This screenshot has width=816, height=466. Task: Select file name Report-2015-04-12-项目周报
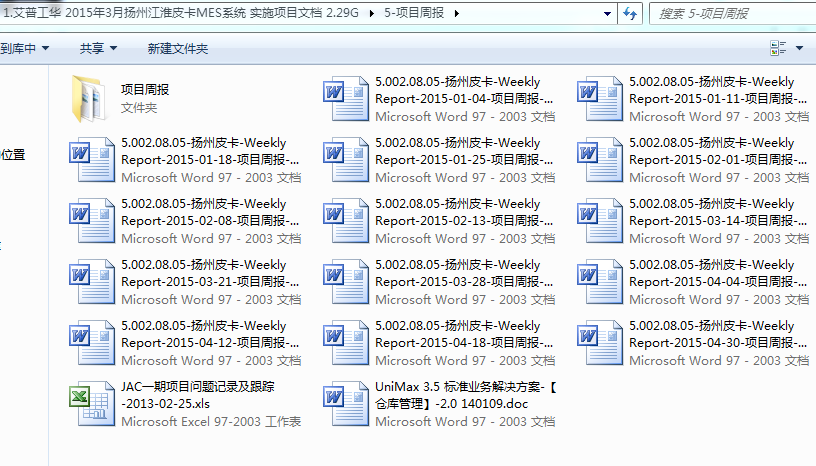pos(210,334)
